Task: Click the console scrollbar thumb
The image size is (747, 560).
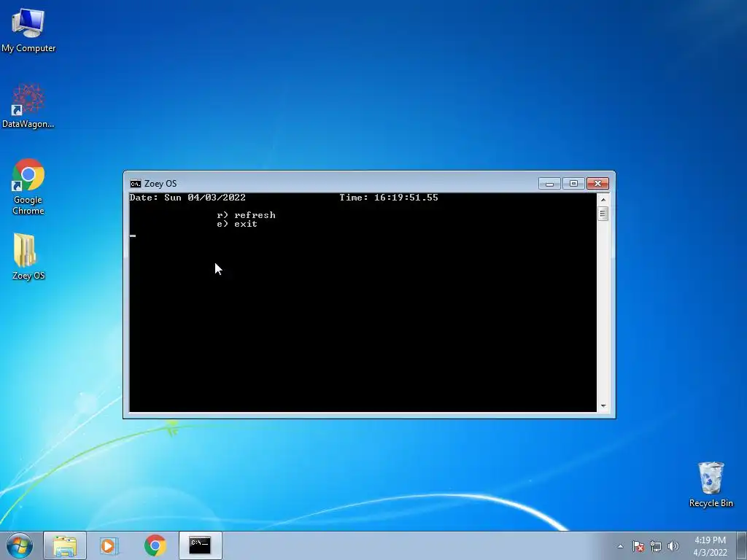Action: tap(603, 214)
